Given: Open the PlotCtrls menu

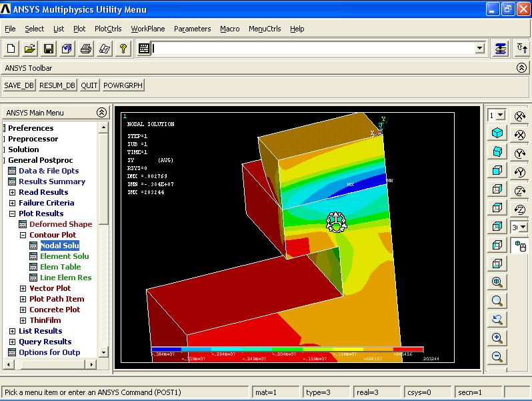Looking at the screenshot, I should tap(108, 29).
